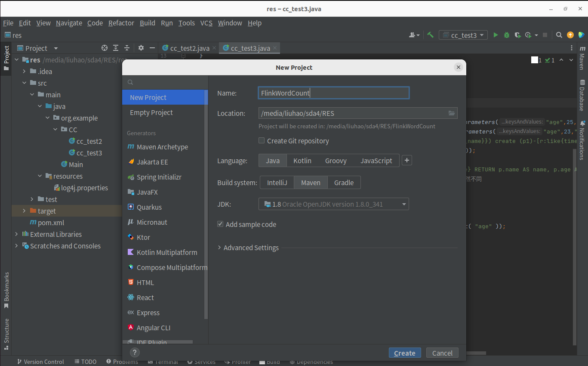Add another language with plus button
Viewport: 588px width, 366px height.
[406, 161]
